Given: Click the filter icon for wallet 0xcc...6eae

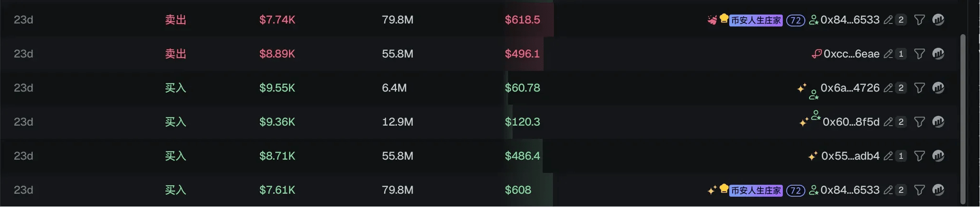Looking at the screenshot, I should pos(919,54).
